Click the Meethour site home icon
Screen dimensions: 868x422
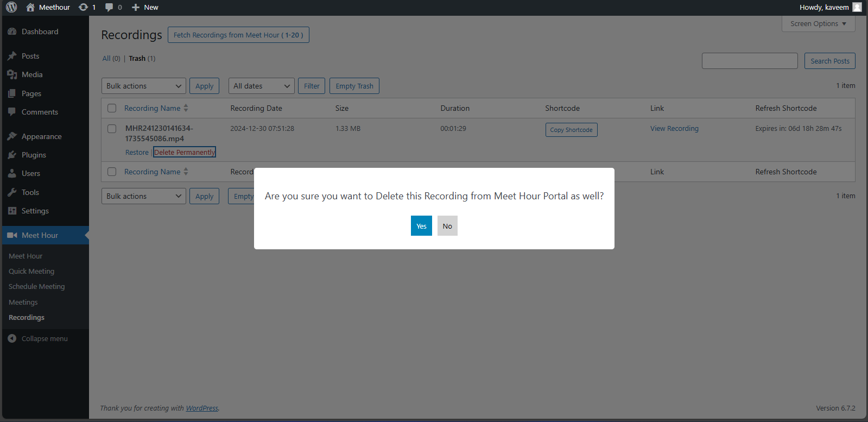[30, 7]
